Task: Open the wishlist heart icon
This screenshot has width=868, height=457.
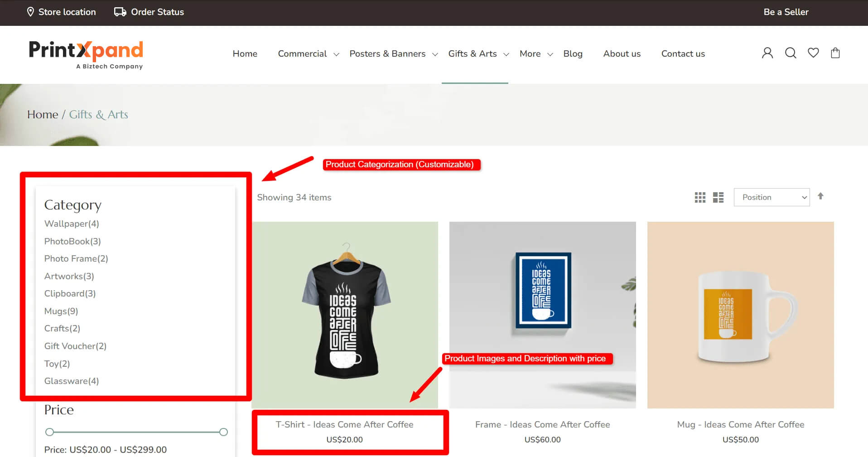Action: pyautogui.click(x=813, y=53)
